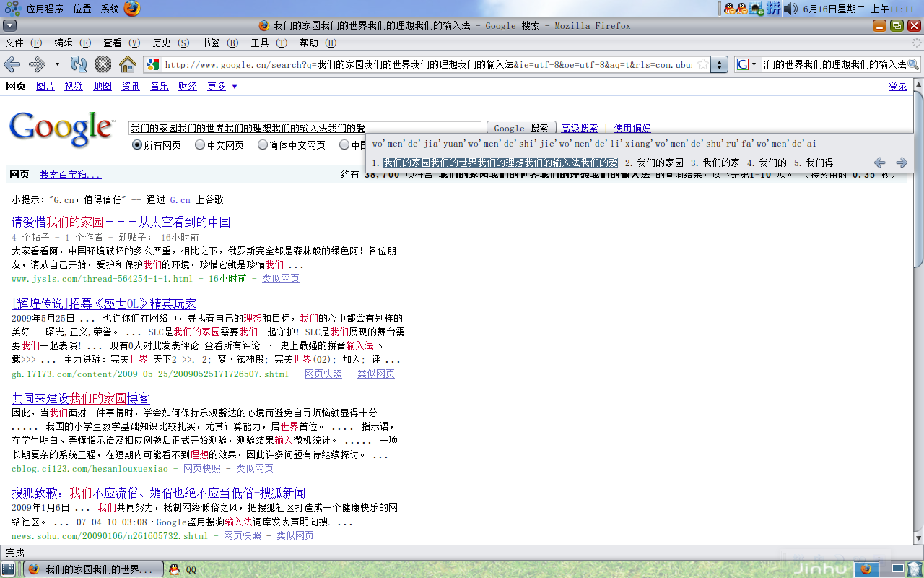Switch to 资讯 search
The width and height of the screenshot is (924, 578).
(x=131, y=86)
